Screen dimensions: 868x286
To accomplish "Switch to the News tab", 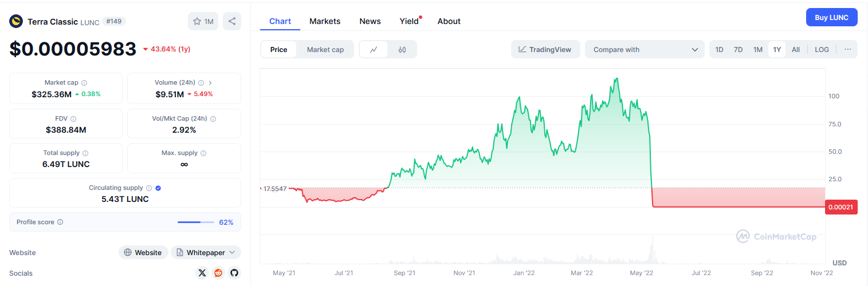I will click(370, 21).
